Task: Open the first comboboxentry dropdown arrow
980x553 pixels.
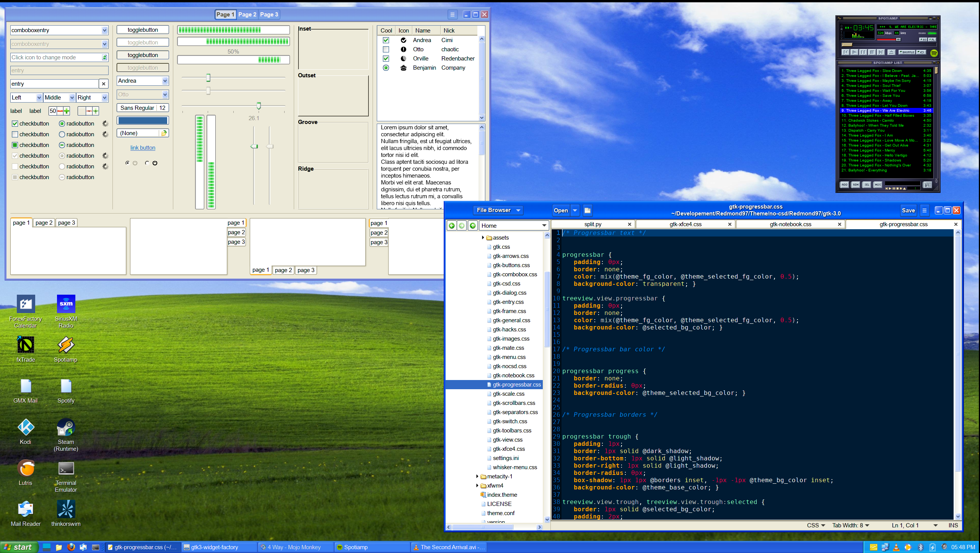Action: coord(104,30)
